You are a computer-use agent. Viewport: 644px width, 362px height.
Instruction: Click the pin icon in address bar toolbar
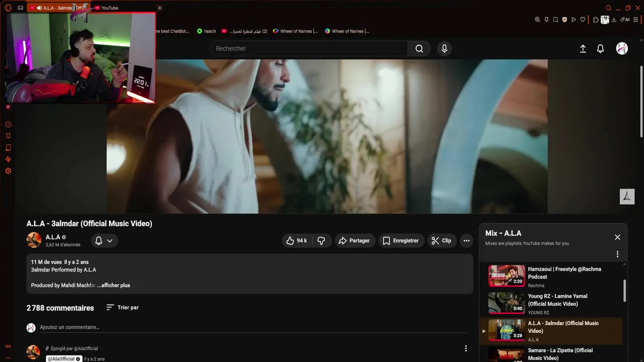[546, 20]
